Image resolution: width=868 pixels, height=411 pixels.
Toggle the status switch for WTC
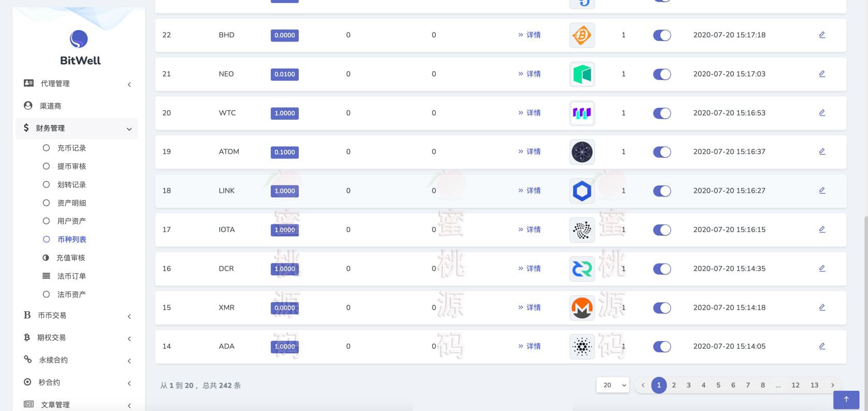coord(662,113)
